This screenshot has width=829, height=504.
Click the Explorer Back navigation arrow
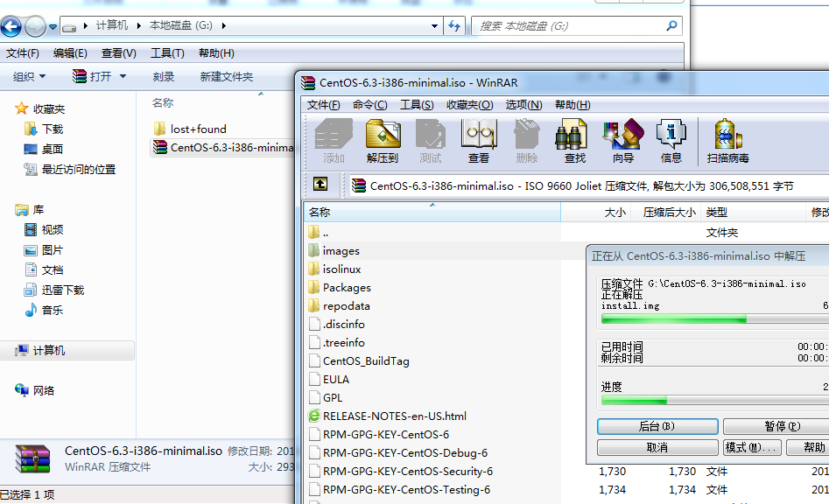11,26
